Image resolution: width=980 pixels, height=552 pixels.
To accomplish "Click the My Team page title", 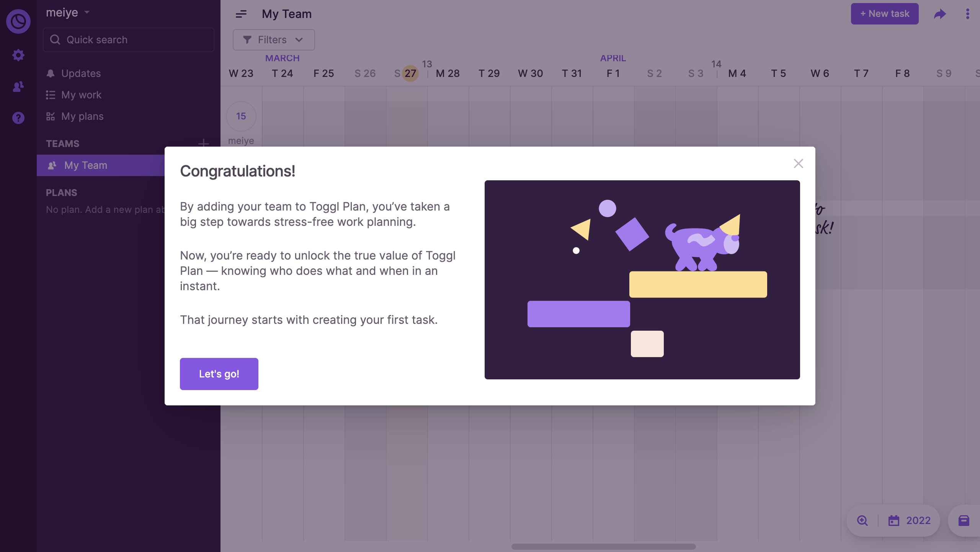I will (x=287, y=14).
